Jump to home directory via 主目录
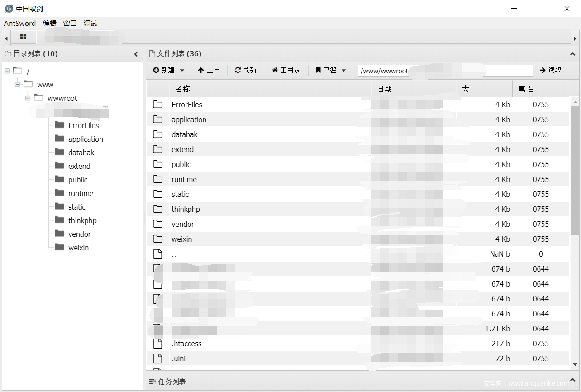581x392 pixels. pos(286,70)
